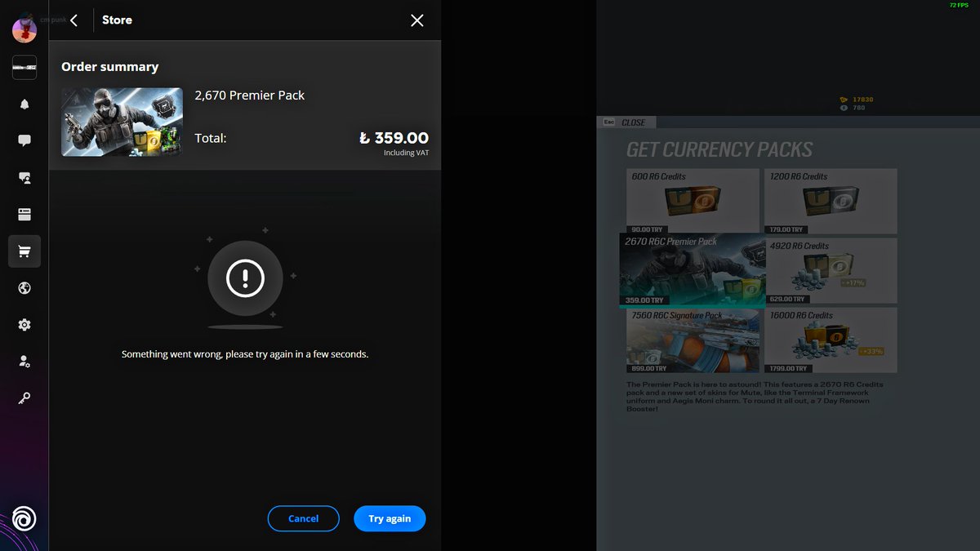This screenshot has height=551, width=980.
Task: Click the +17% bonus badge
Action: 853,282
